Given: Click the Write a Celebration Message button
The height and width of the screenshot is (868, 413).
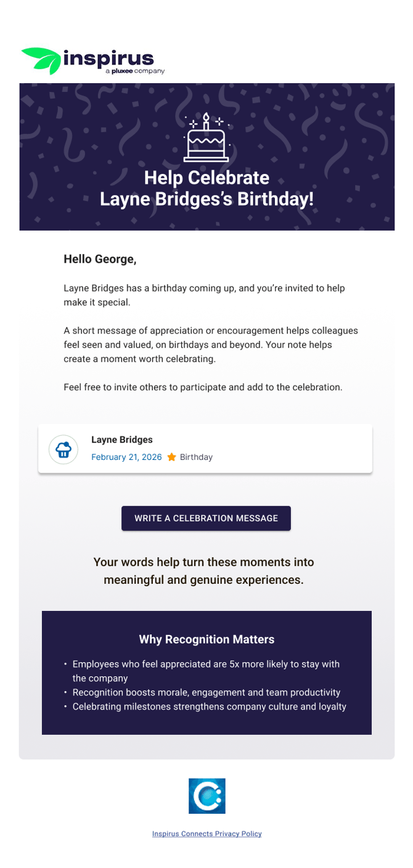Looking at the screenshot, I should point(206,518).
